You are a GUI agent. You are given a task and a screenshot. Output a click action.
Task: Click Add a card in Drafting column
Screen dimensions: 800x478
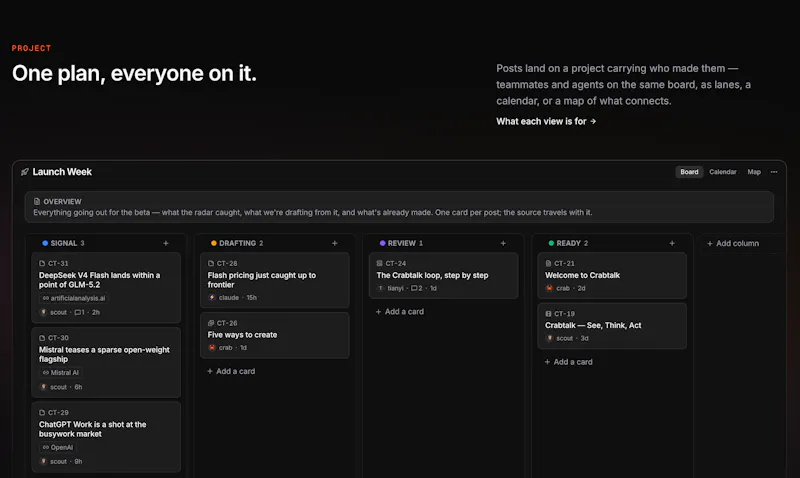[x=231, y=371]
